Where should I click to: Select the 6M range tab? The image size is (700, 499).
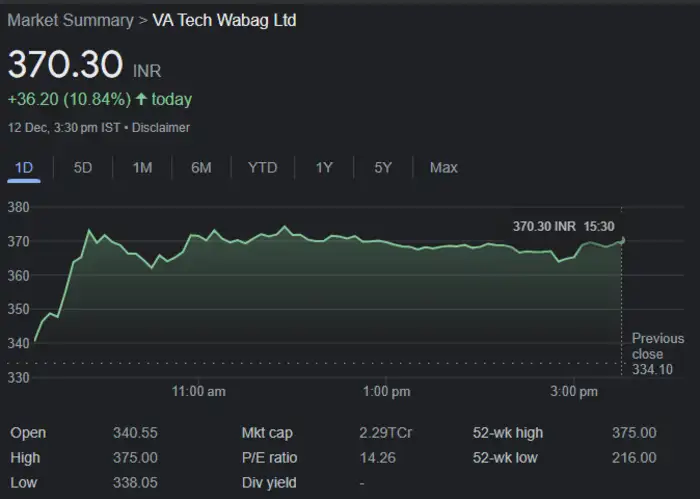pos(201,168)
